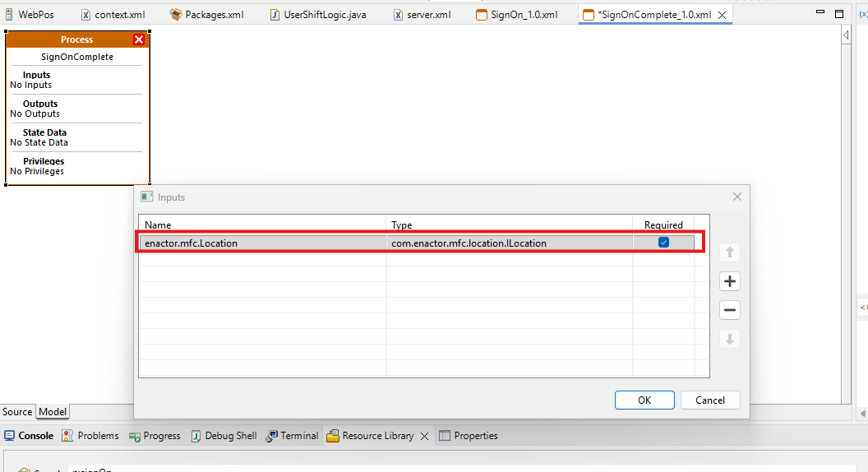Click the SignOn_1.0.xml process file icon
The height and width of the screenshot is (472, 868).
pyautogui.click(x=482, y=15)
